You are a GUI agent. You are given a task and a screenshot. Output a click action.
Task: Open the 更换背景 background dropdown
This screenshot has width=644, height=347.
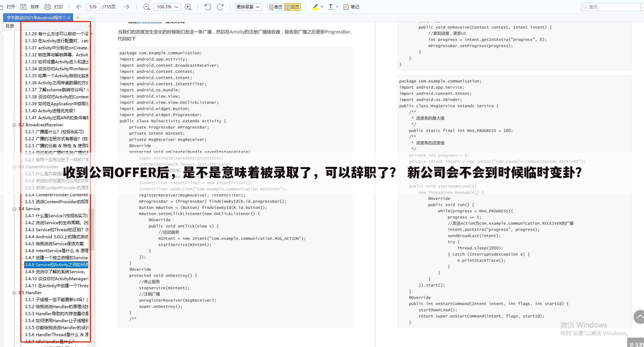(248, 7)
